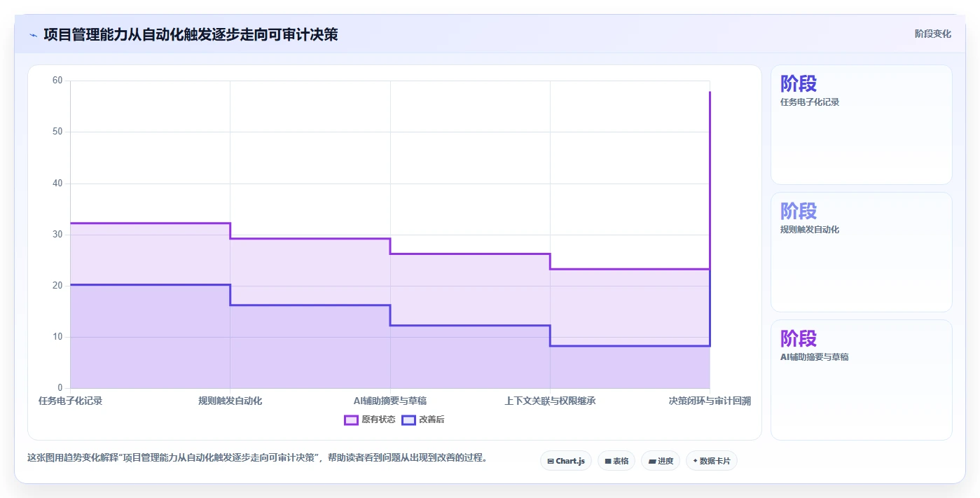Toggle the 改善后 legend swatch
980x498 pixels.
408,420
